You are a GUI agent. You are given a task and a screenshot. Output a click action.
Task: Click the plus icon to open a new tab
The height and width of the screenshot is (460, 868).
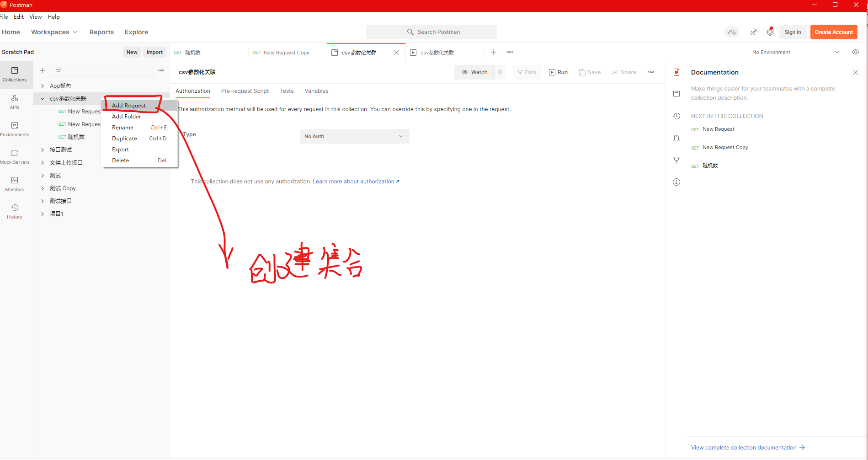click(493, 52)
